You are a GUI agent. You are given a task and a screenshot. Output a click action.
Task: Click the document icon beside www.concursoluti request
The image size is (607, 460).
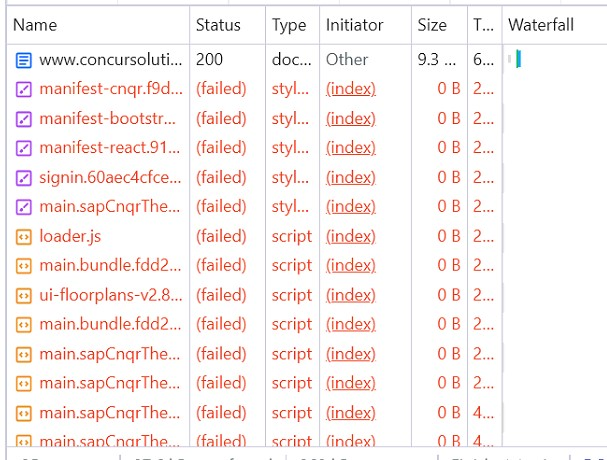[x=23, y=60]
